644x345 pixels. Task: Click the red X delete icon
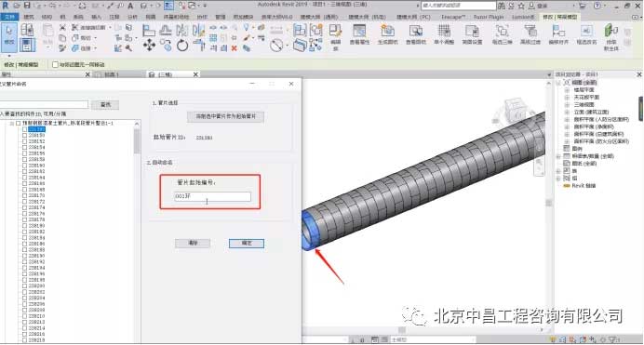(x=235, y=48)
